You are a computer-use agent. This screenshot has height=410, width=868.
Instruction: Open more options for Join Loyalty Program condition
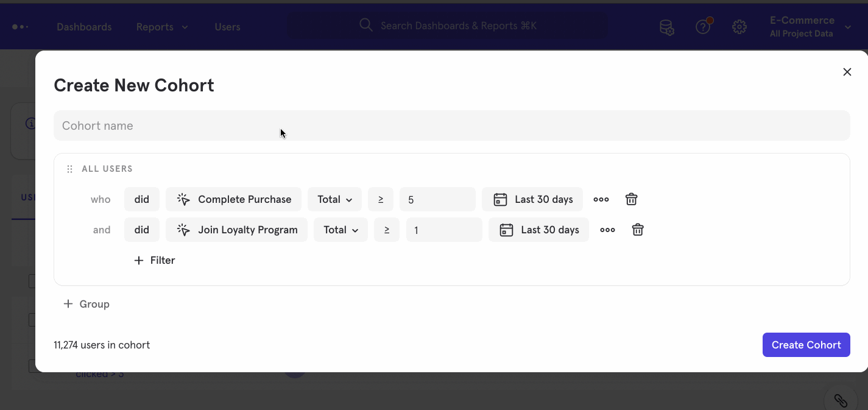[607, 230]
